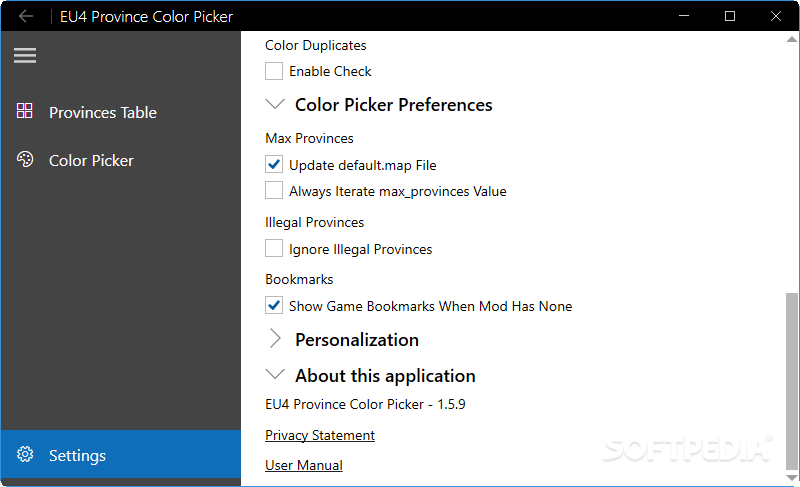Viewport: 800px width, 487px height.
Task: Click the 'Color Duplicates' label
Action: [x=316, y=45]
